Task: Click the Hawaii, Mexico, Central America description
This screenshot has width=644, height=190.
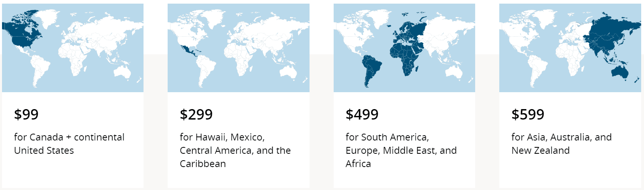Action: (235, 150)
